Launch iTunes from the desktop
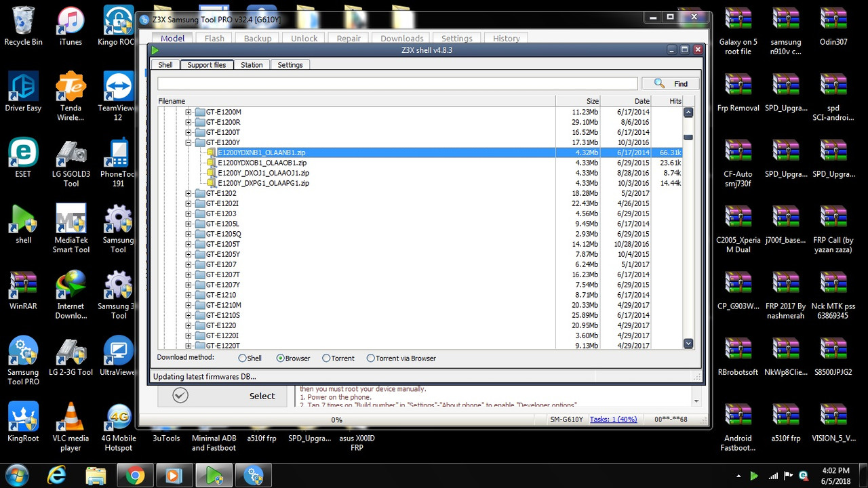This screenshot has width=868, height=488. click(x=71, y=26)
